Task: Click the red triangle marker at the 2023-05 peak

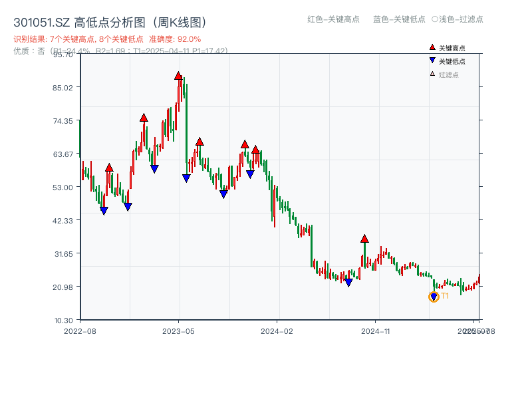Action: [177, 76]
